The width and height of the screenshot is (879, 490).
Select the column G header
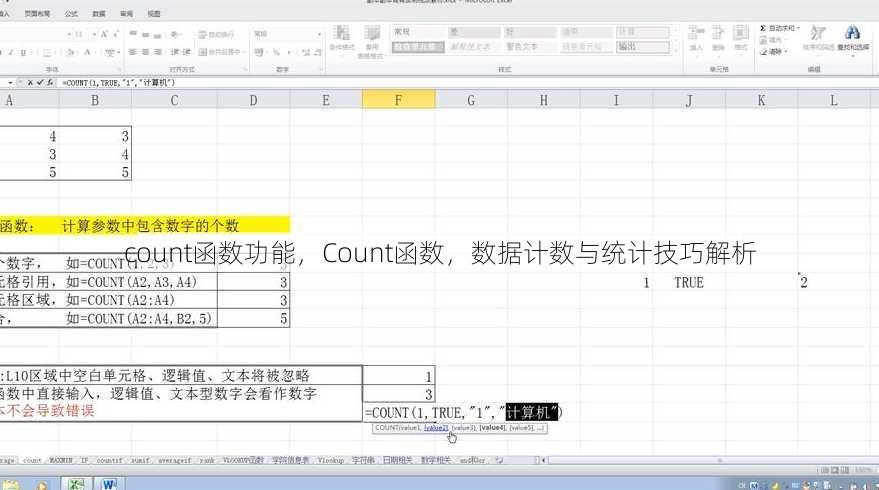point(471,100)
